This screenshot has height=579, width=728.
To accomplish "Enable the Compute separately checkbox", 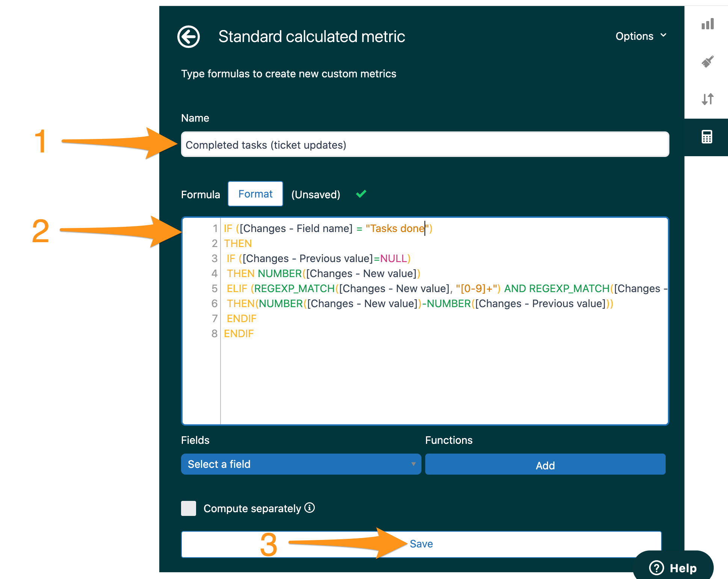I will (189, 508).
